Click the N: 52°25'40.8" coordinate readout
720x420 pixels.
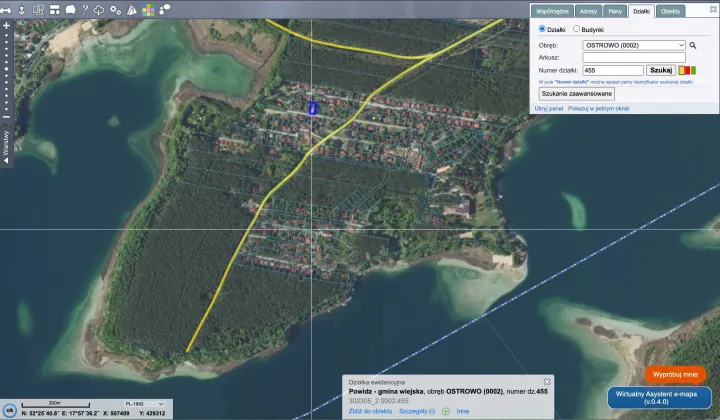tap(39, 413)
